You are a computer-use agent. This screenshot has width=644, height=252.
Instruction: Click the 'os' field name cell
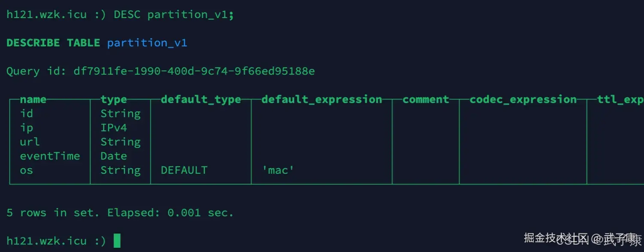click(26, 170)
